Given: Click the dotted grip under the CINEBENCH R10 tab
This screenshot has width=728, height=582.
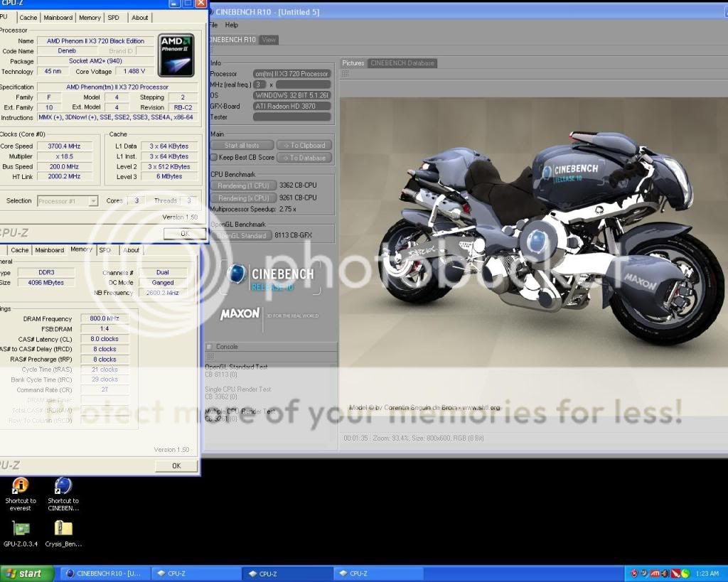Looking at the screenshot, I should pyautogui.click(x=211, y=50).
